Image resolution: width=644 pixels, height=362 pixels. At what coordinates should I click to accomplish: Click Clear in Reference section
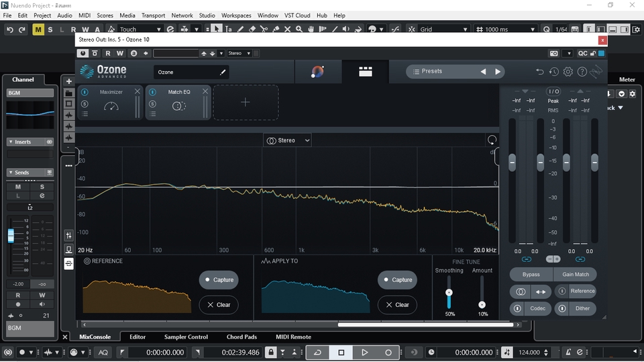[219, 305]
